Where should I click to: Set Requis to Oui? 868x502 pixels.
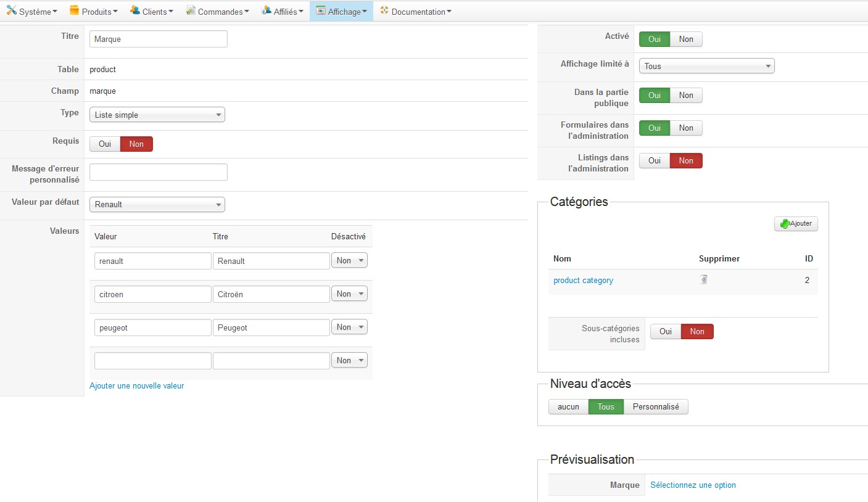coord(105,144)
